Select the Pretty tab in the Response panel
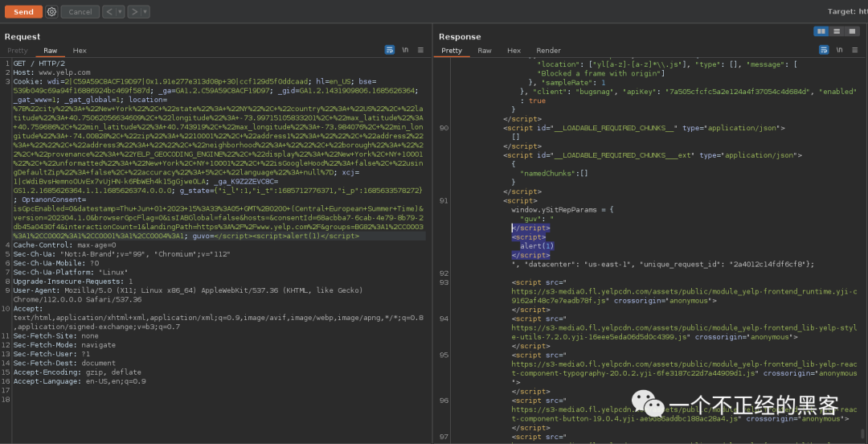This screenshot has width=868, height=444. [452, 51]
